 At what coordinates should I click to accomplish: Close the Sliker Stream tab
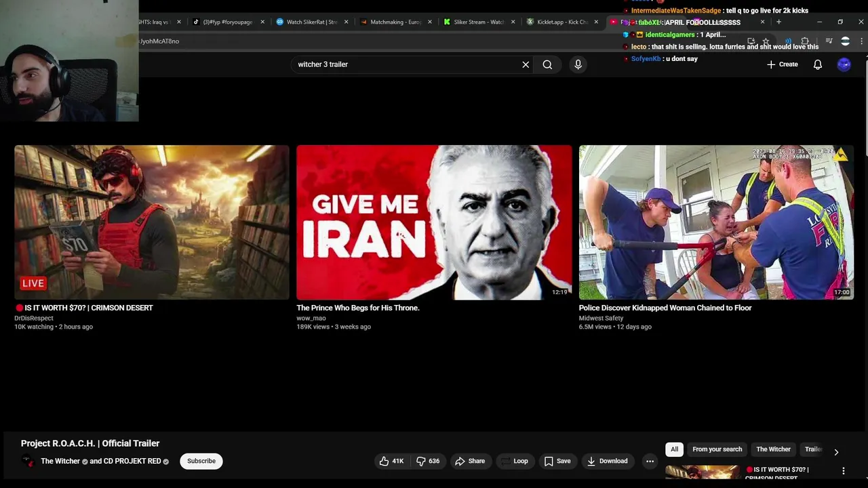pos(513,22)
